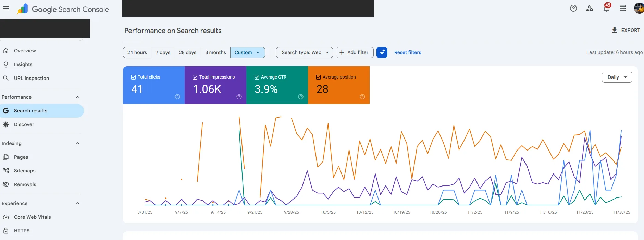Screen dimensions: 644x240
Task: Open the Daily granularity dropdown
Action: coord(617,77)
